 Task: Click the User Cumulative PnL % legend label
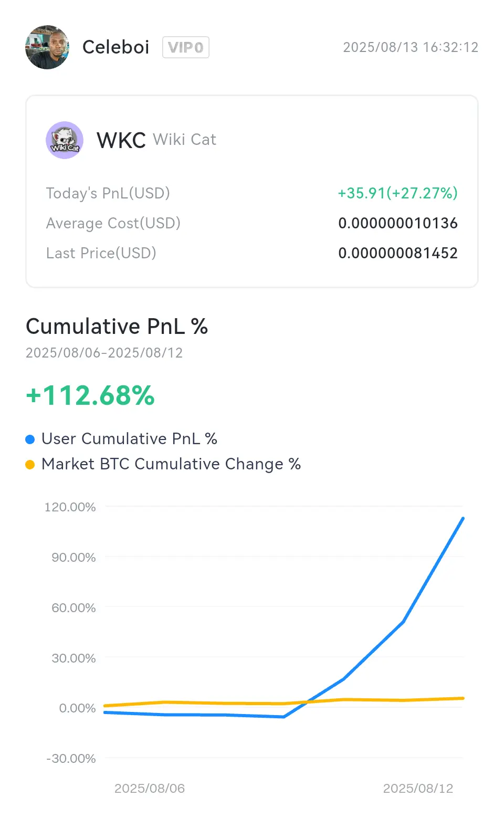(x=129, y=439)
